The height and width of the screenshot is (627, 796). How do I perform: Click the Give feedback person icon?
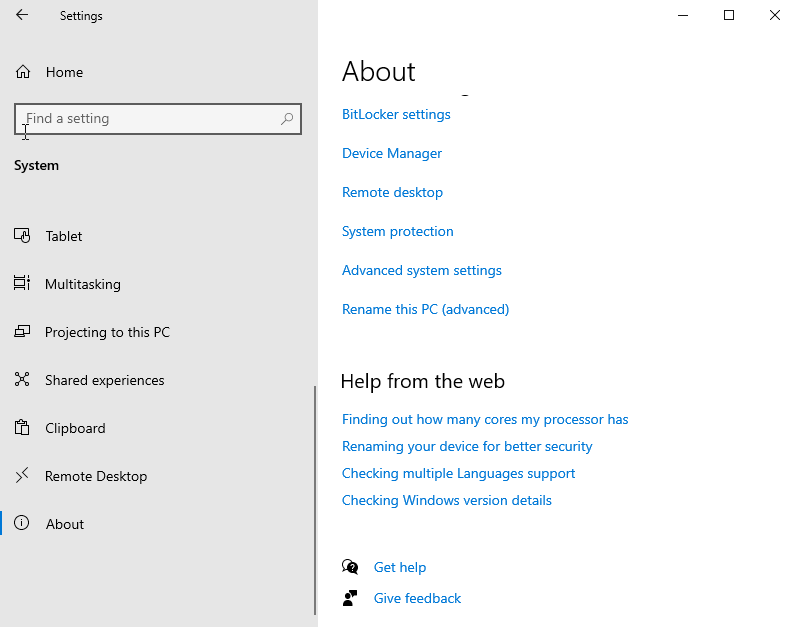click(350, 598)
